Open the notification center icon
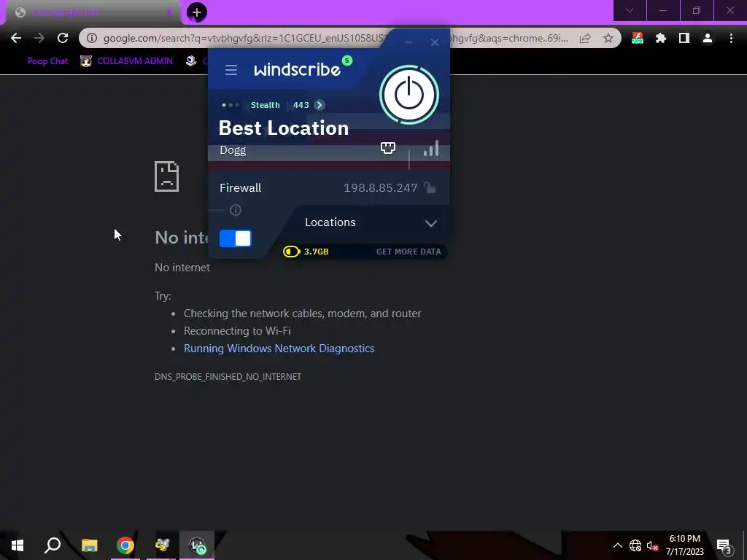The height and width of the screenshot is (560, 747). (724, 545)
